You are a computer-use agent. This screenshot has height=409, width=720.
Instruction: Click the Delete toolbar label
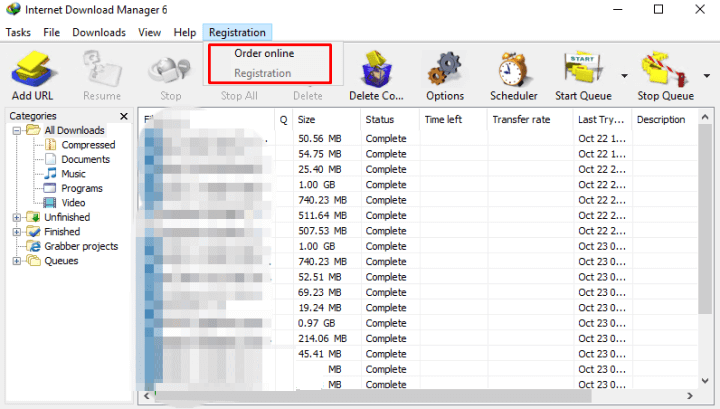point(308,96)
